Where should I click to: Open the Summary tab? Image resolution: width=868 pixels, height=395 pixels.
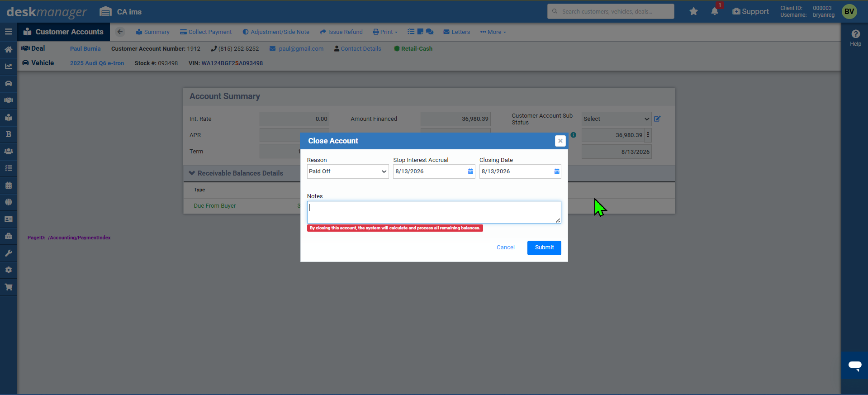tap(152, 32)
